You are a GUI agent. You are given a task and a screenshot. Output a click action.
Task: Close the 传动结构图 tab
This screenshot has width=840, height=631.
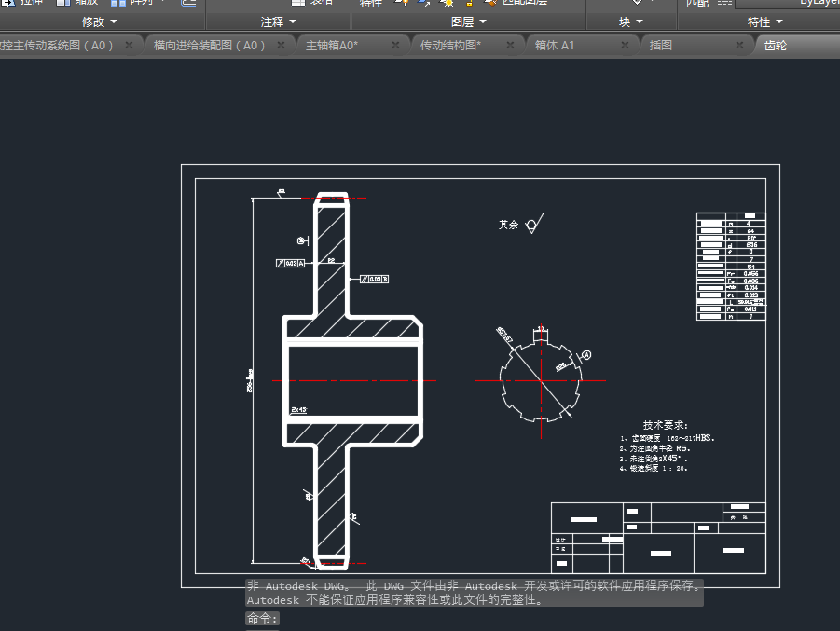tap(511, 45)
